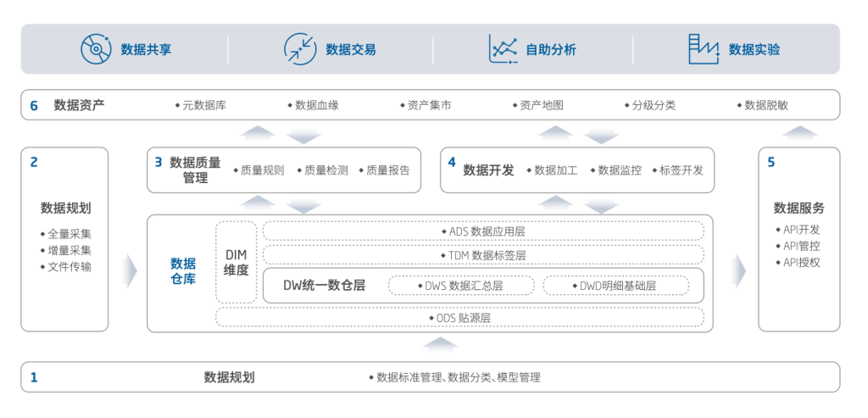Click the 数据实验 factory chart icon
868x418 pixels.
coord(704,49)
